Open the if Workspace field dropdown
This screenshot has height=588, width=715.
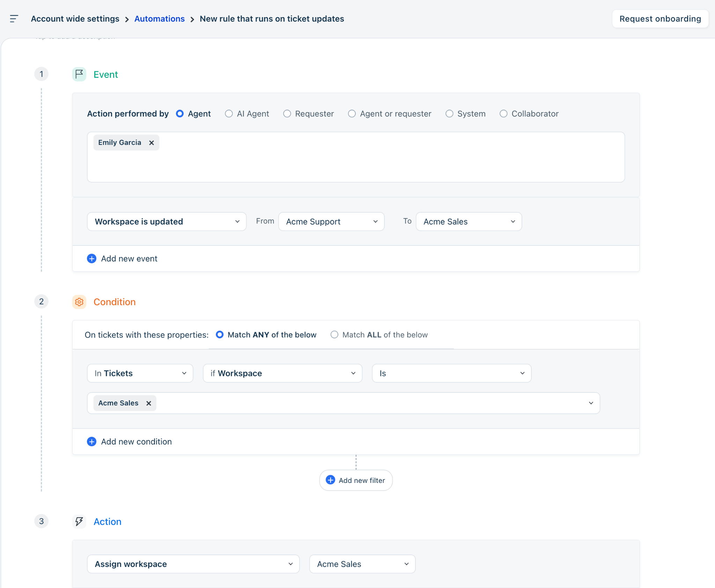(283, 373)
